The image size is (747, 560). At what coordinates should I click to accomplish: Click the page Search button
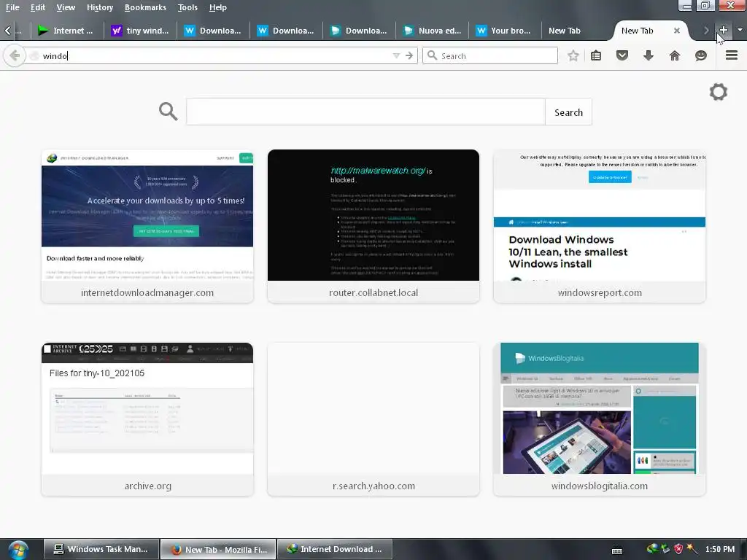click(568, 112)
